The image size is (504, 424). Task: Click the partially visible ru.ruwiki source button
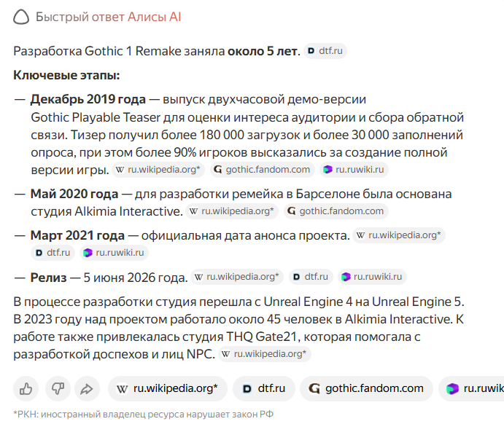click(x=471, y=389)
